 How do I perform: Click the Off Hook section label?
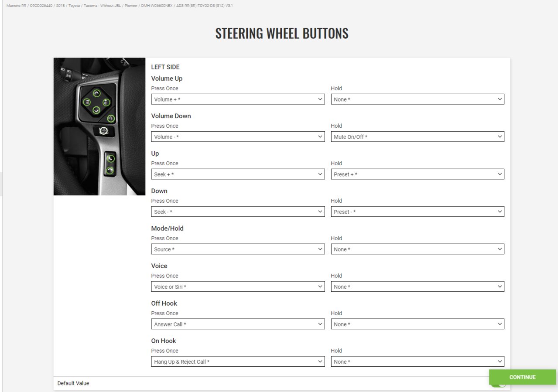click(164, 303)
